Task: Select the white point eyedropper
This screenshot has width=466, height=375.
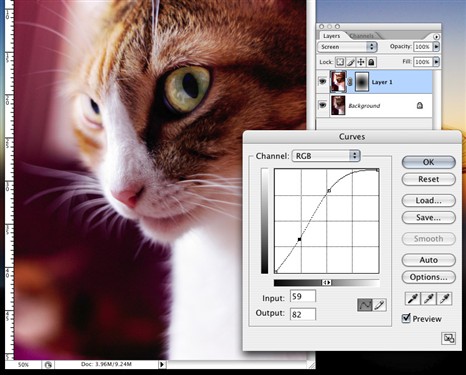Action: point(444,299)
